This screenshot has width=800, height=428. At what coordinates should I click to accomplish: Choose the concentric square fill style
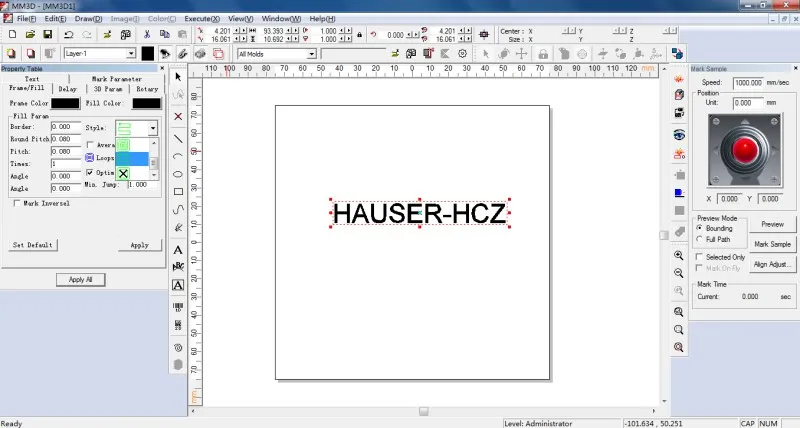tap(123, 145)
